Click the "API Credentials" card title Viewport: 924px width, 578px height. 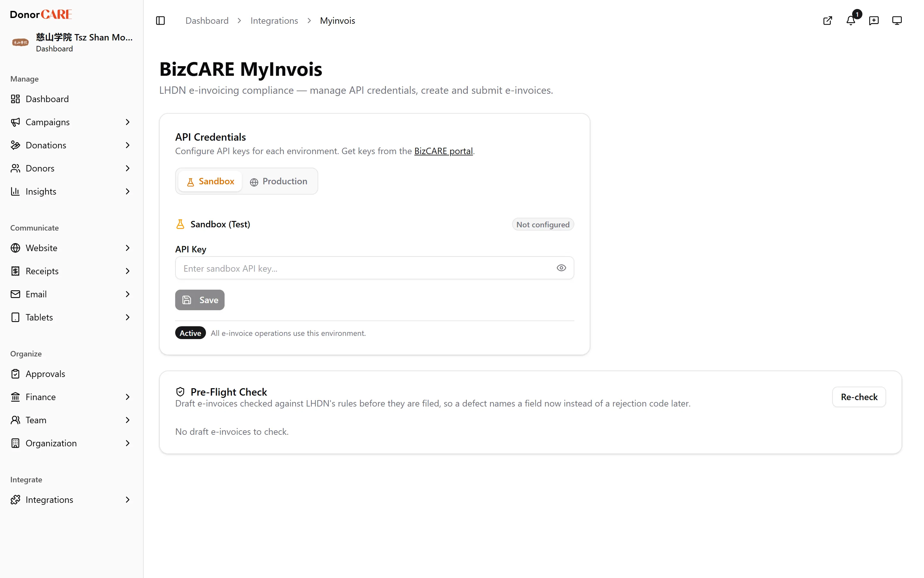pos(210,137)
